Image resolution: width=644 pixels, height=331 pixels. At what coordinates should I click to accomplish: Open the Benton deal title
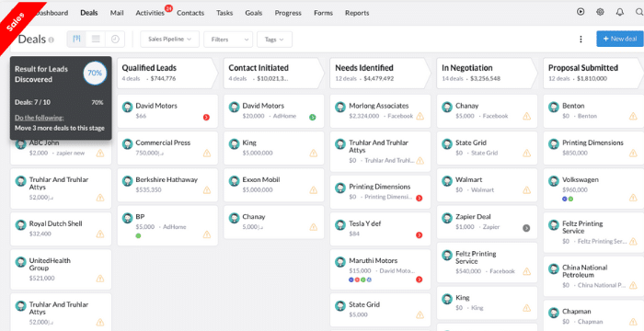tap(573, 106)
